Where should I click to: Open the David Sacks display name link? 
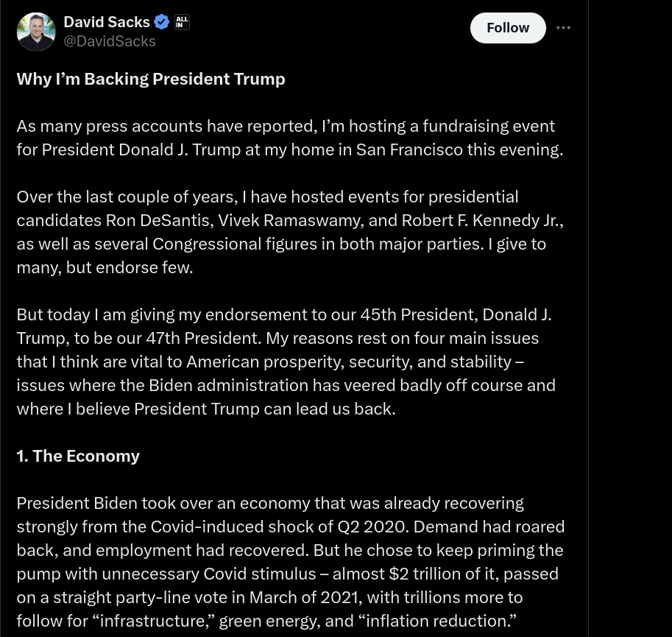point(107,22)
